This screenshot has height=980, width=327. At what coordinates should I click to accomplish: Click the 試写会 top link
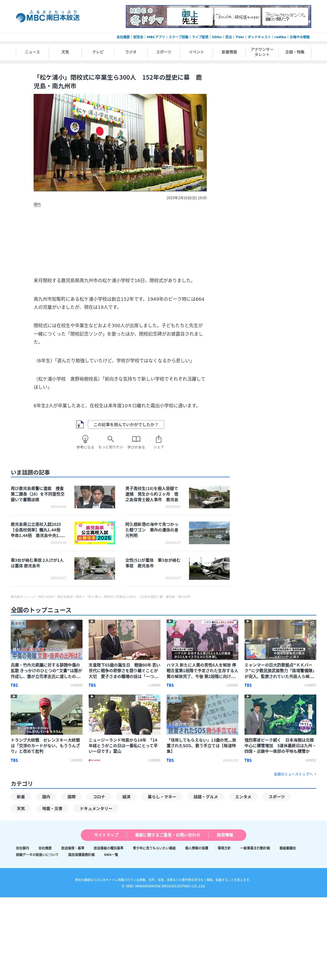[138, 37]
